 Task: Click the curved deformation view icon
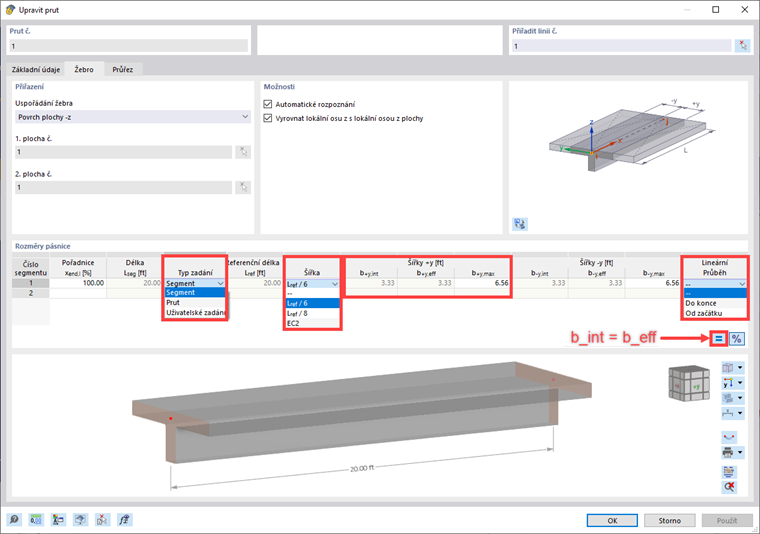click(729, 437)
